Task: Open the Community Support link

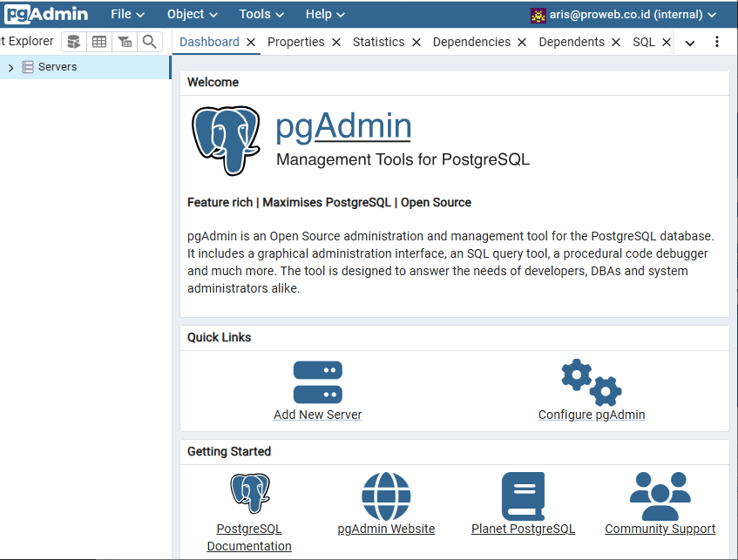Action: [x=660, y=529]
